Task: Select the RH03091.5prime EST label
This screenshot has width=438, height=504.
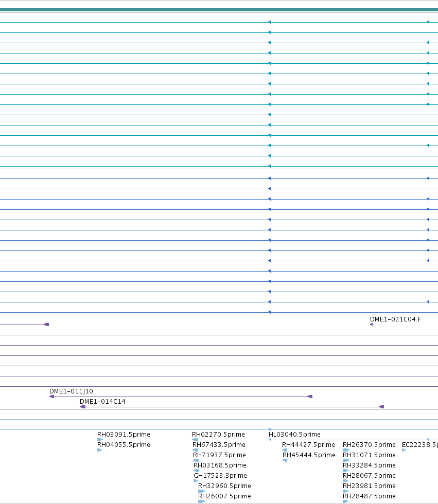Action: pos(124,435)
